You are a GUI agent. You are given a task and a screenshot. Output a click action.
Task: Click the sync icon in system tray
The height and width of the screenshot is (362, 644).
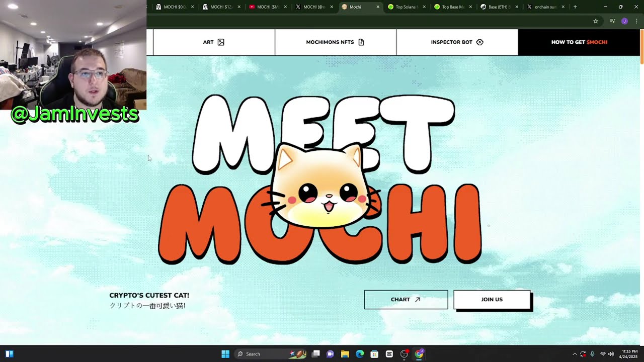[583, 354]
